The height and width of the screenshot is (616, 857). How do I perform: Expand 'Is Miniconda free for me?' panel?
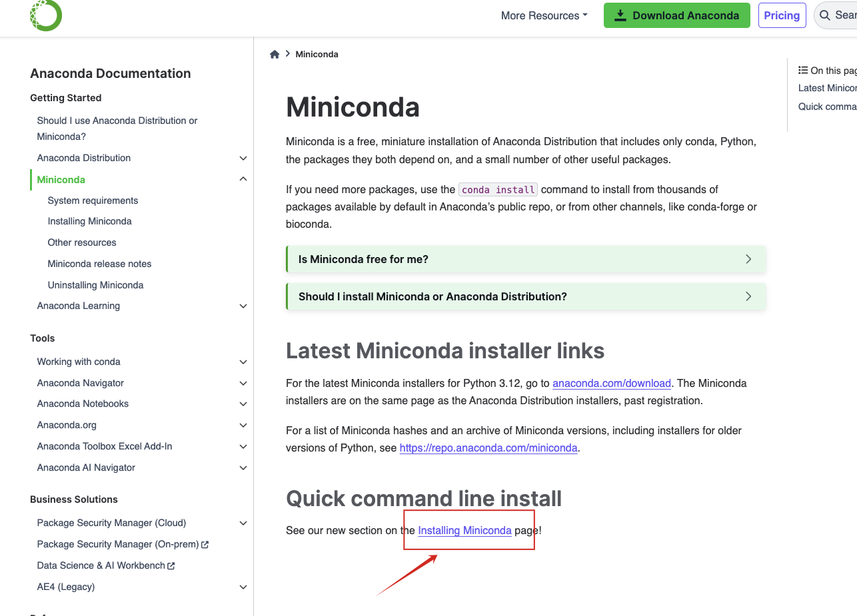tap(526, 259)
